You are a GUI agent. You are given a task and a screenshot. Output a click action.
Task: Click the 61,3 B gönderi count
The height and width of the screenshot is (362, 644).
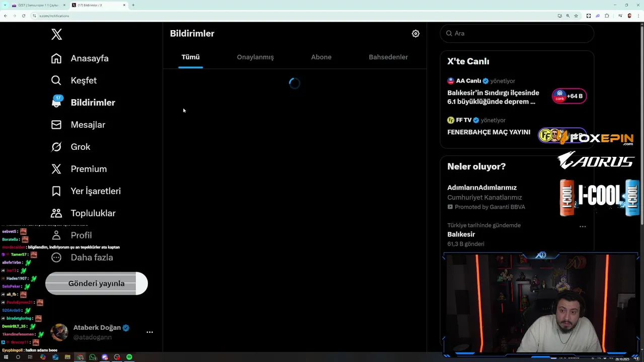466,244
